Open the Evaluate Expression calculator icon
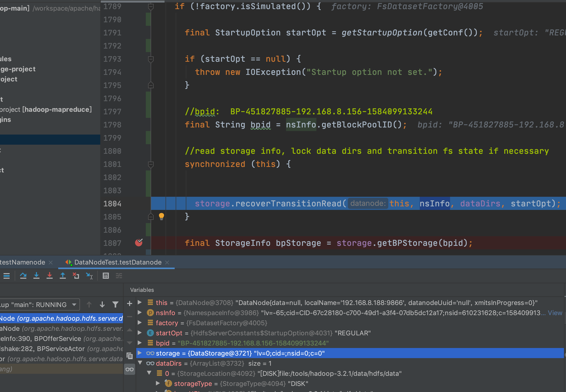Image resolution: width=566 pixels, height=392 pixels. point(106,276)
